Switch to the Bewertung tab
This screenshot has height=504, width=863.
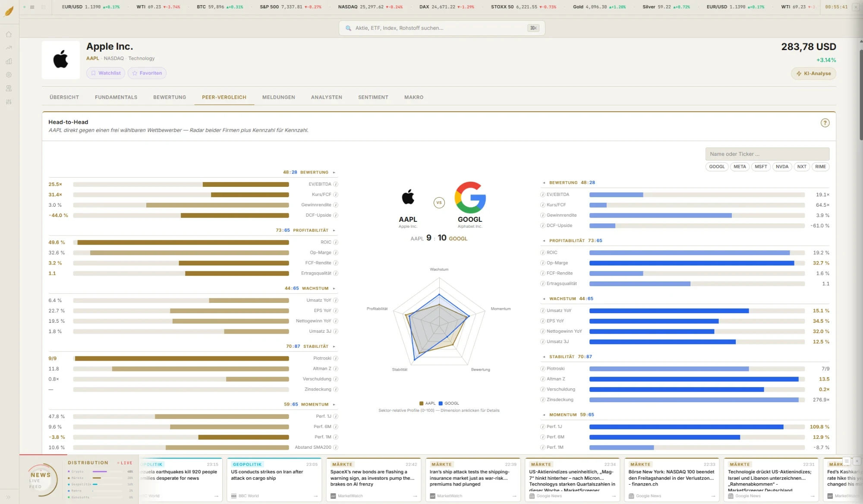[170, 98]
